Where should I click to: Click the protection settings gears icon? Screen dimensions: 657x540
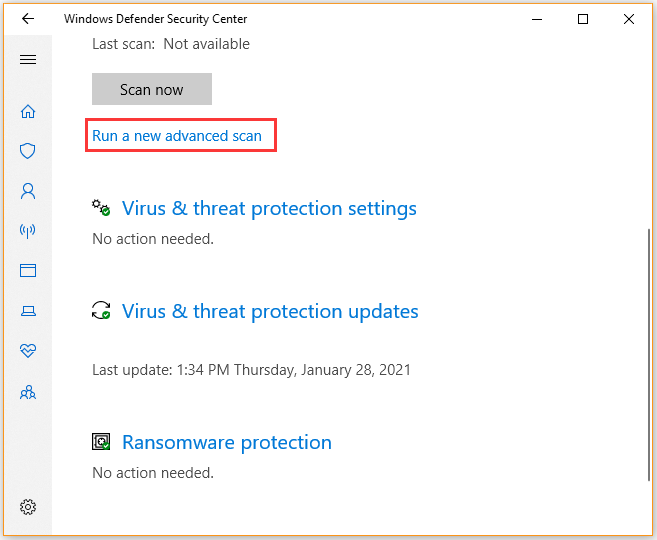point(101,207)
